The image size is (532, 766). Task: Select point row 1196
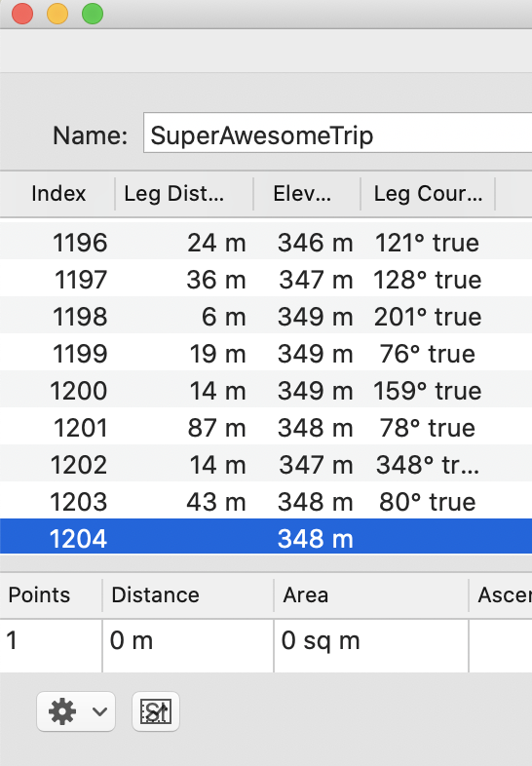(266, 243)
